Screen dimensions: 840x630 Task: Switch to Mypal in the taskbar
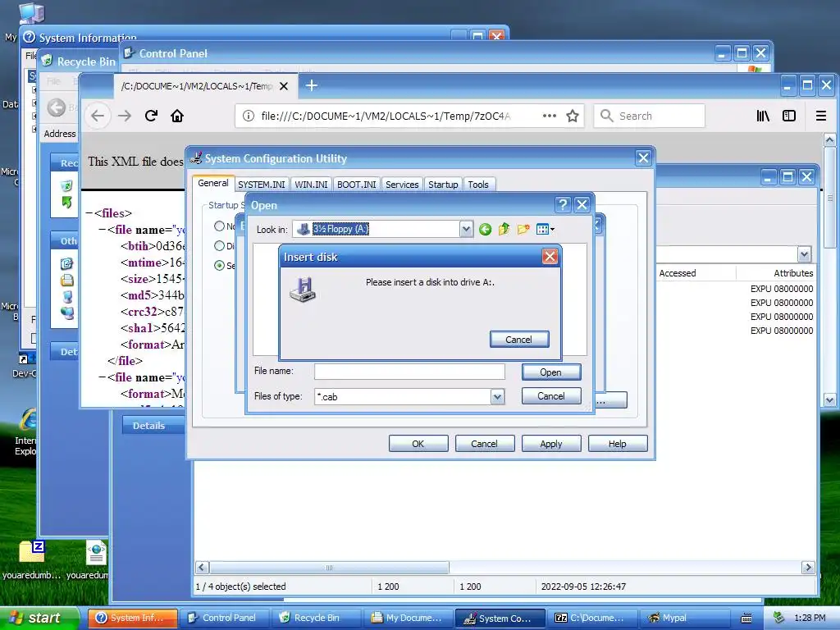tap(685, 619)
